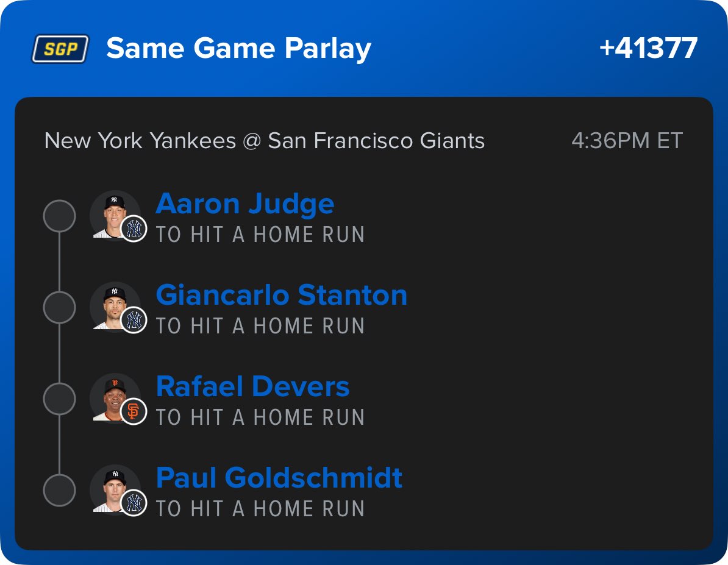The width and height of the screenshot is (728, 565).
Task: Click Yankees logo on Paul Goldschmidt's avatar
Action: tap(134, 503)
